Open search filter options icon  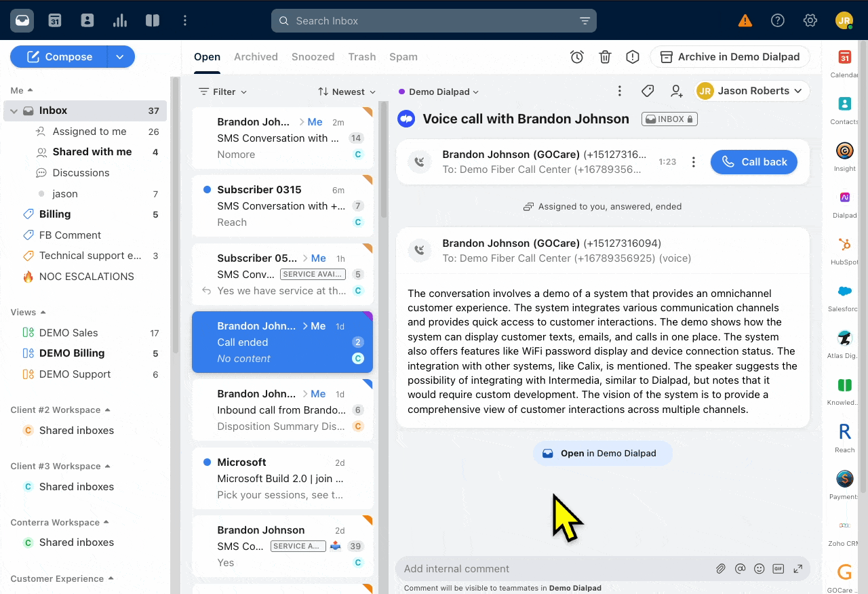pos(585,21)
